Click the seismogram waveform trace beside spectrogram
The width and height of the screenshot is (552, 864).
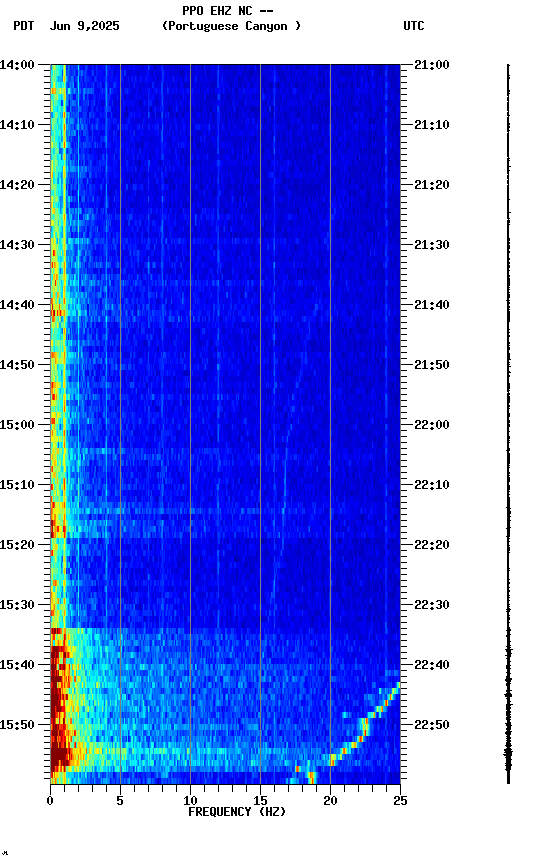point(508,424)
